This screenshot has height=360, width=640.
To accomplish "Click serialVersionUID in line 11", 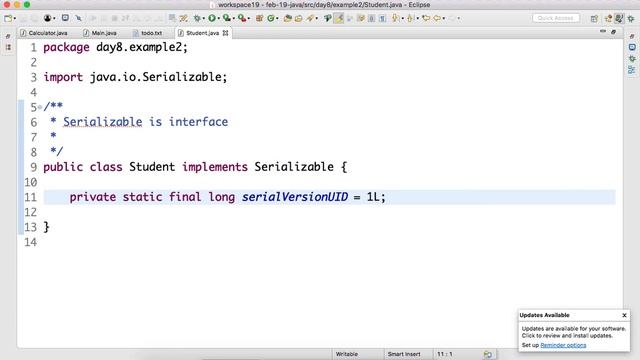I will click(x=295, y=197).
